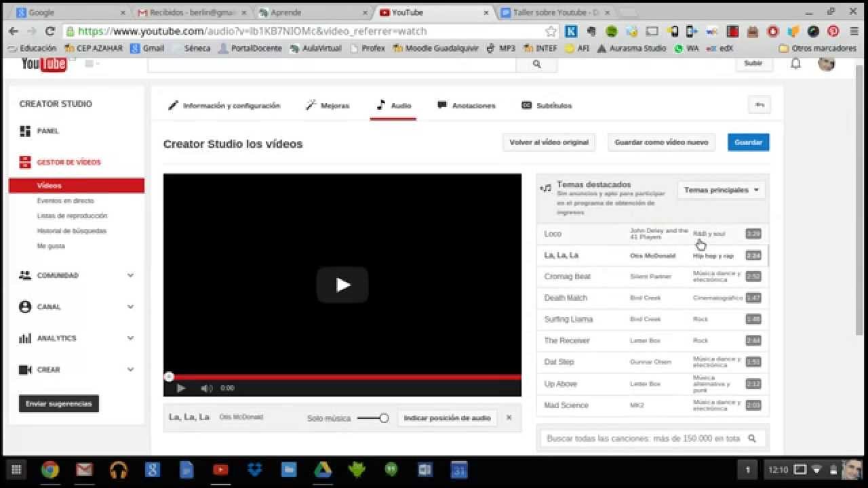Go back in browser history
868x488 pixels.
point(13,31)
